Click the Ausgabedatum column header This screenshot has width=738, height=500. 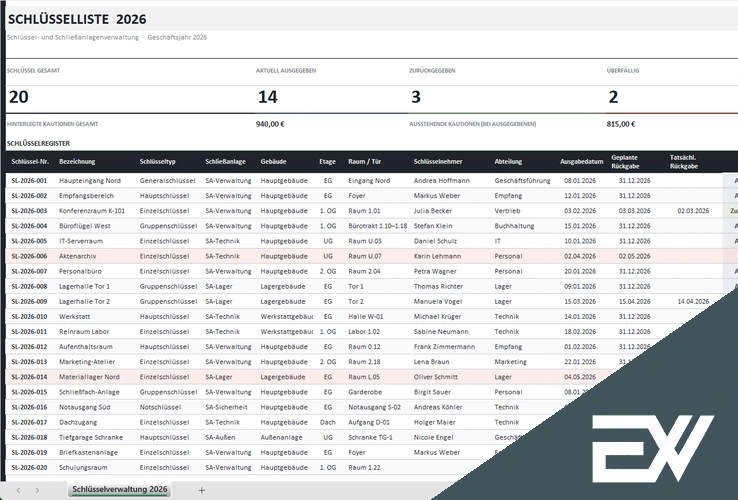point(581,161)
